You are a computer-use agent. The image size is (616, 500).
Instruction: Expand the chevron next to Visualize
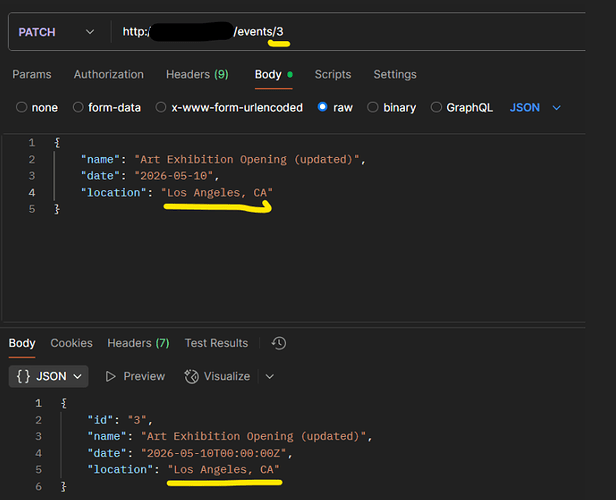(270, 377)
